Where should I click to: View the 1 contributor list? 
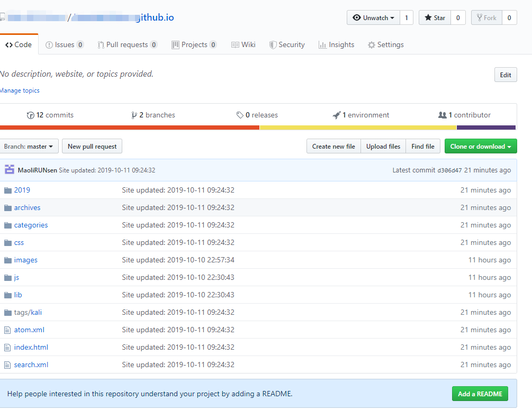tap(464, 115)
